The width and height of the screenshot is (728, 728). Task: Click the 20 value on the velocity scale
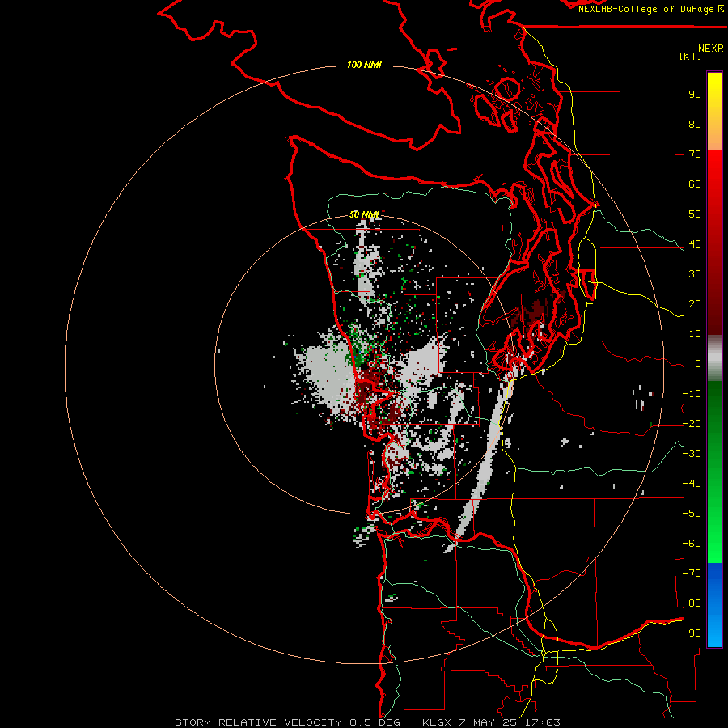[695, 304]
